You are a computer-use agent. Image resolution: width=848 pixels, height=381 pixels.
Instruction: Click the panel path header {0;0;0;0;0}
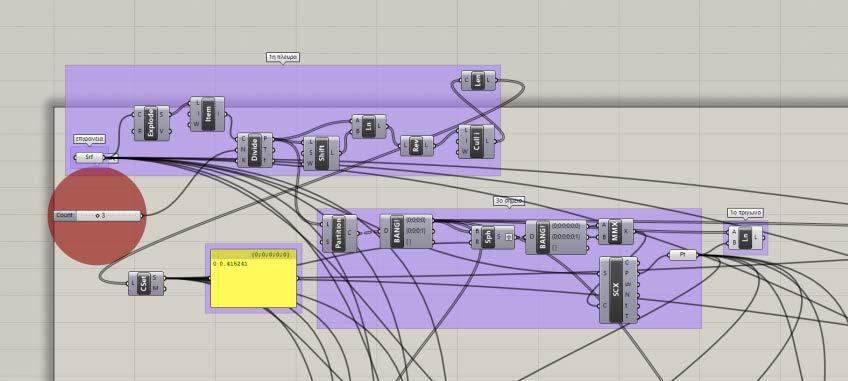pos(270,254)
